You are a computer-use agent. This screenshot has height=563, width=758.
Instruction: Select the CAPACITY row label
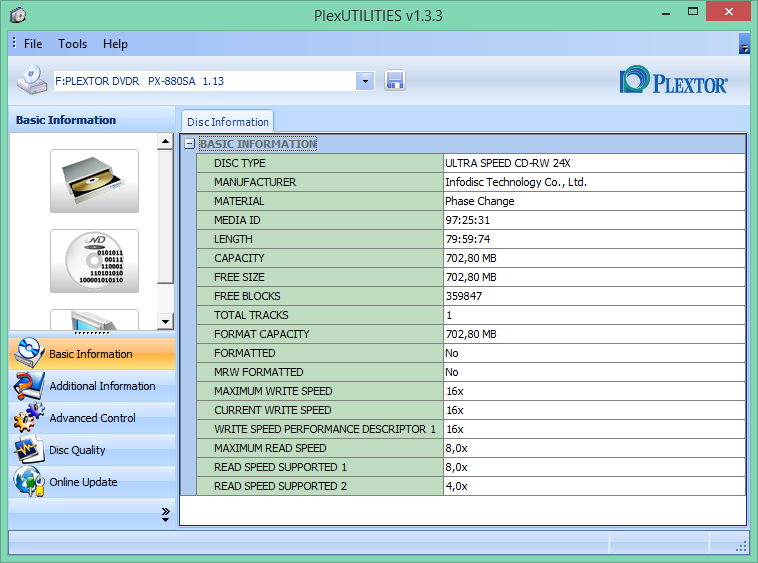239,258
